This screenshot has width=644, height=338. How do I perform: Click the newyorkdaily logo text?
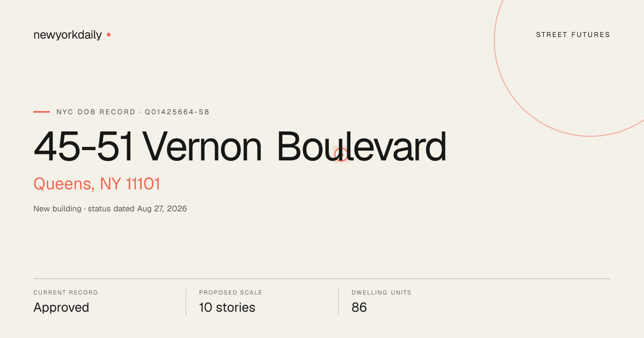[68, 35]
